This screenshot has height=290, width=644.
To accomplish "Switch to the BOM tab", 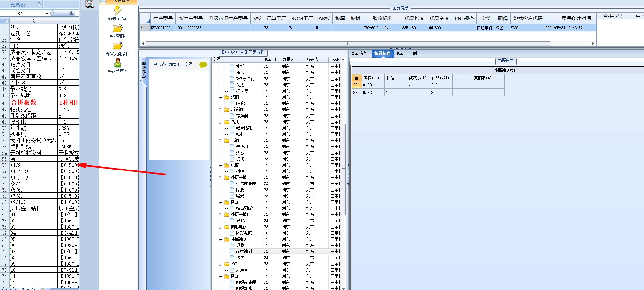I will coord(400,54).
